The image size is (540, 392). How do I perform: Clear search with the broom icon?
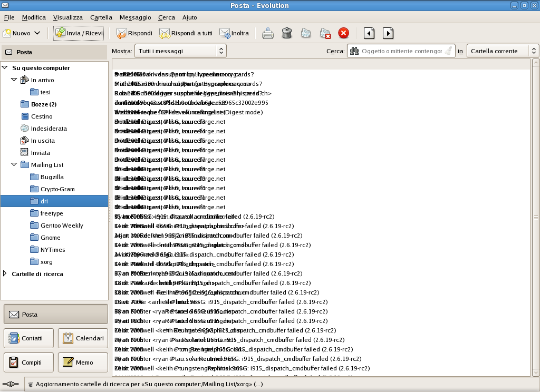pyautogui.click(x=448, y=51)
